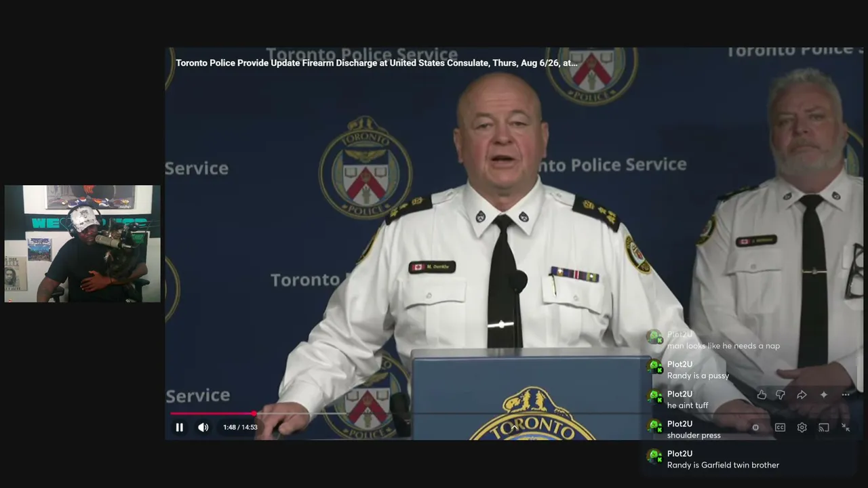868x488 pixels.
Task: Click the chat message 'he aint tuff'
Action: pyautogui.click(x=688, y=405)
